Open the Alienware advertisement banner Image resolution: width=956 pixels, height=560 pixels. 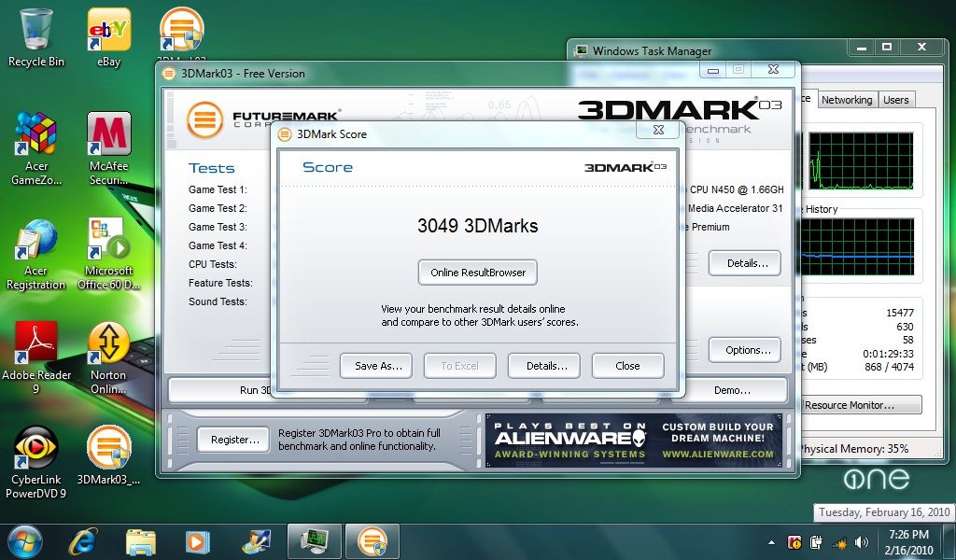pos(634,441)
